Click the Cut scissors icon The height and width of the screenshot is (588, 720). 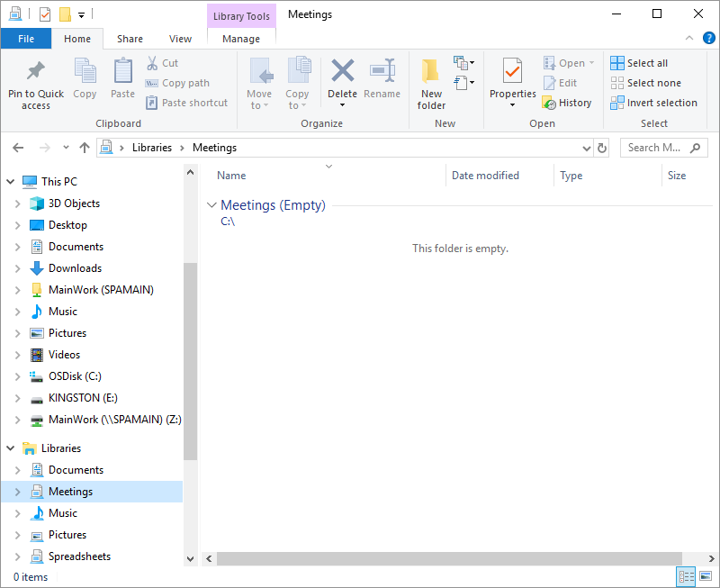tap(152, 63)
